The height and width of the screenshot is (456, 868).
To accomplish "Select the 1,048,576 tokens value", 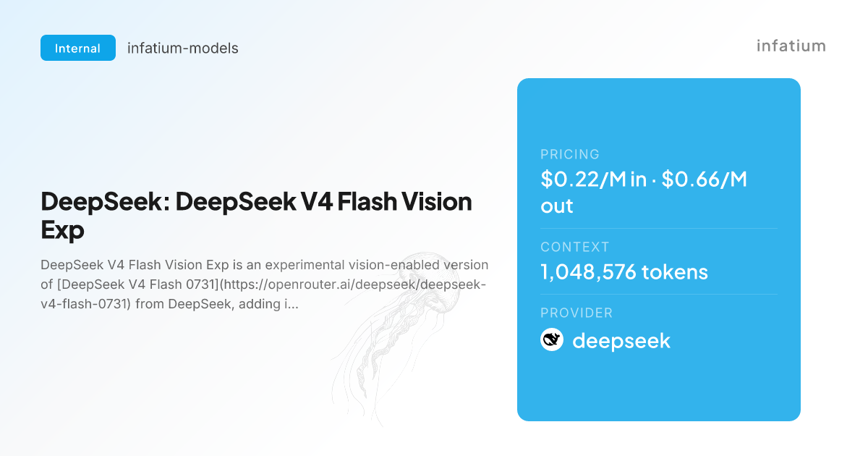I will coord(624,271).
